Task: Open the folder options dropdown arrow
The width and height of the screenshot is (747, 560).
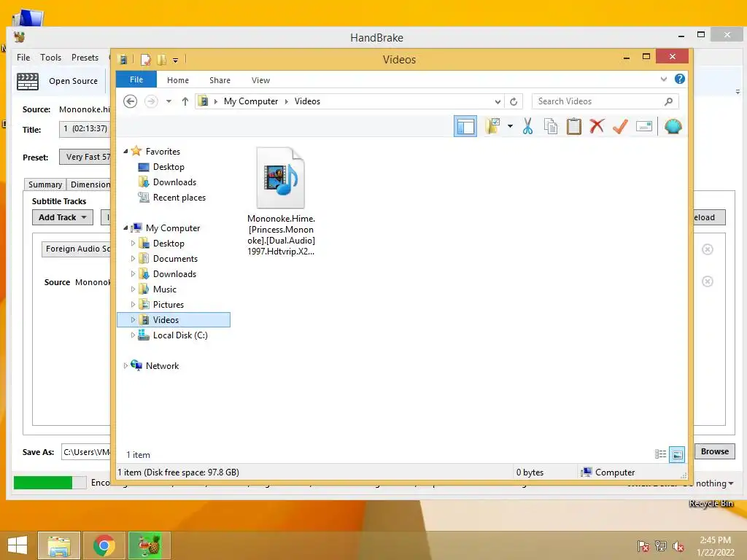Action: [510, 127]
